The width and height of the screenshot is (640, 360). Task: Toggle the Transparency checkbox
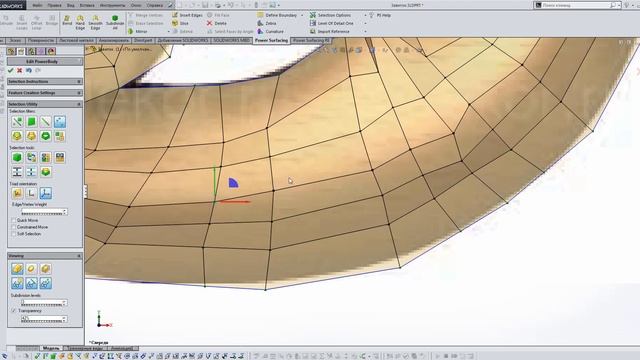13,311
